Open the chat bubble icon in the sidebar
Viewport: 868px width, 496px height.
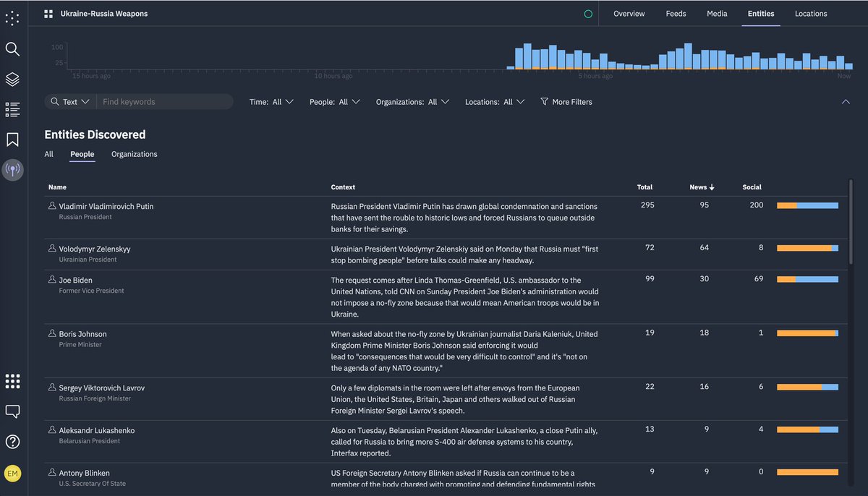click(12, 411)
